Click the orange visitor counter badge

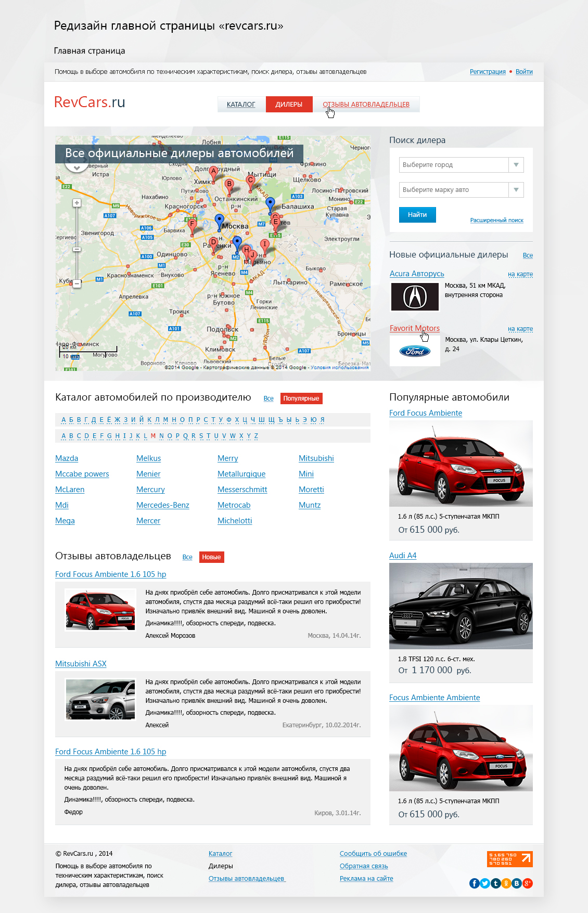point(509,859)
